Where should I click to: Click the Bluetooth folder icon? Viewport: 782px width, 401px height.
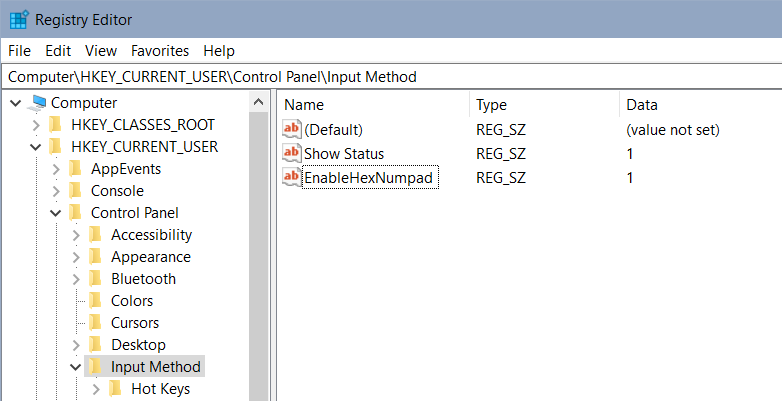point(95,278)
